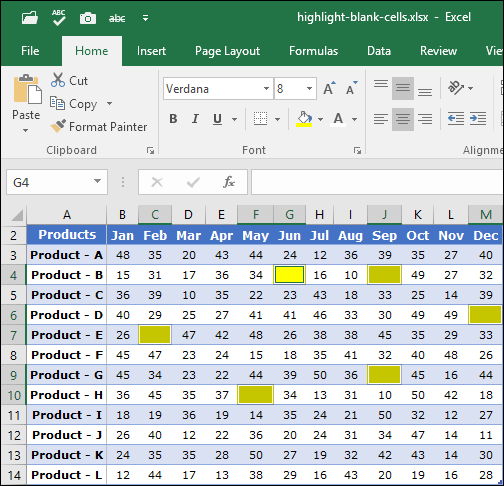Open the Data tab
Image resolution: width=504 pixels, height=486 pixels.
(379, 51)
